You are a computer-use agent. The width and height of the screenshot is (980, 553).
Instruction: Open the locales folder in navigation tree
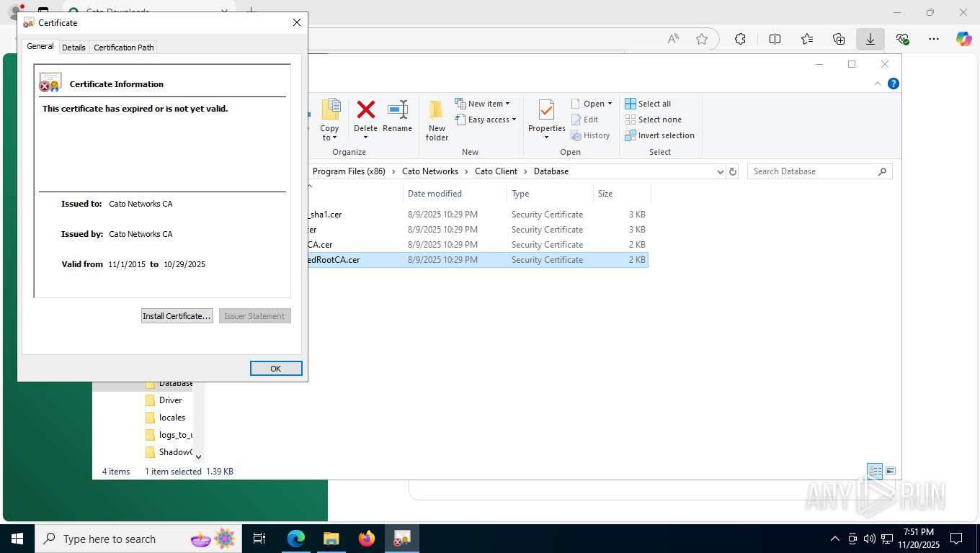(x=171, y=418)
